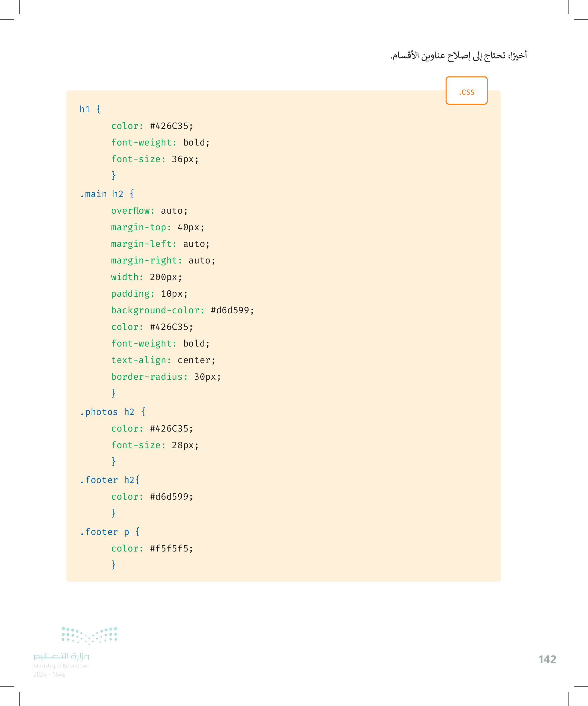Click the Arabic intro sentence at top
Viewport: 588px width, 706px height.
tap(458, 55)
